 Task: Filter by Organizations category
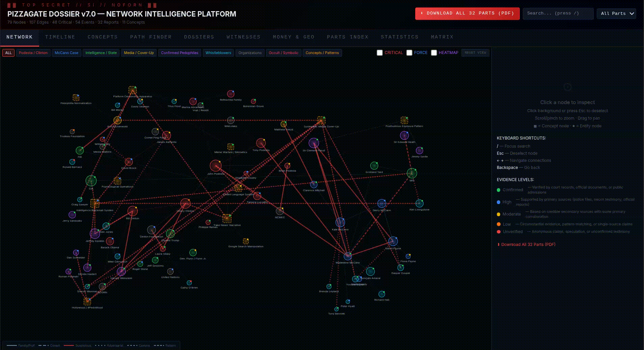click(250, 53)
